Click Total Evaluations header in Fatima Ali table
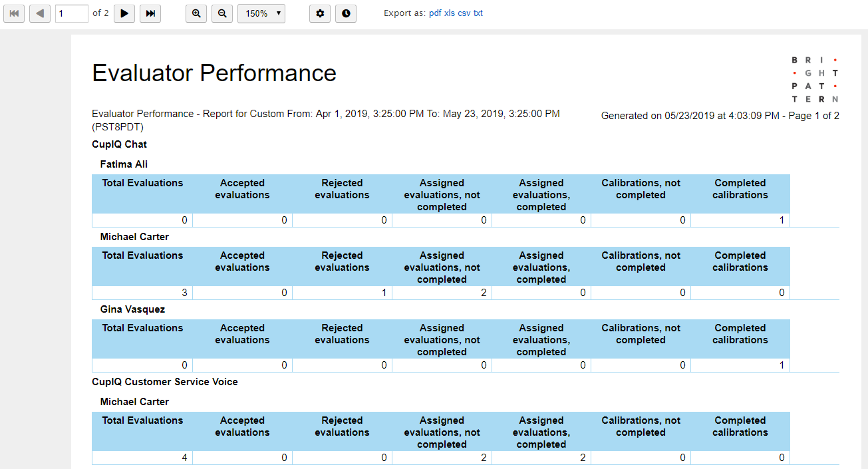 tap(142, 183)
